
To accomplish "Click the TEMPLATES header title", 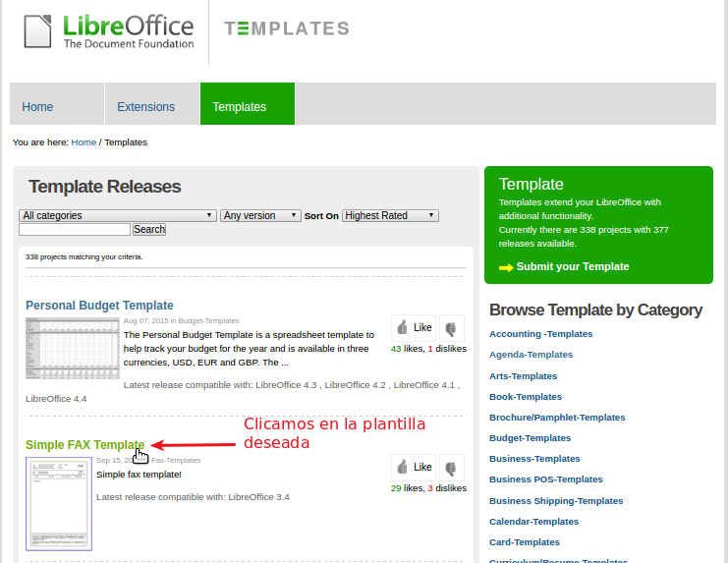I will tap(287, 28).
